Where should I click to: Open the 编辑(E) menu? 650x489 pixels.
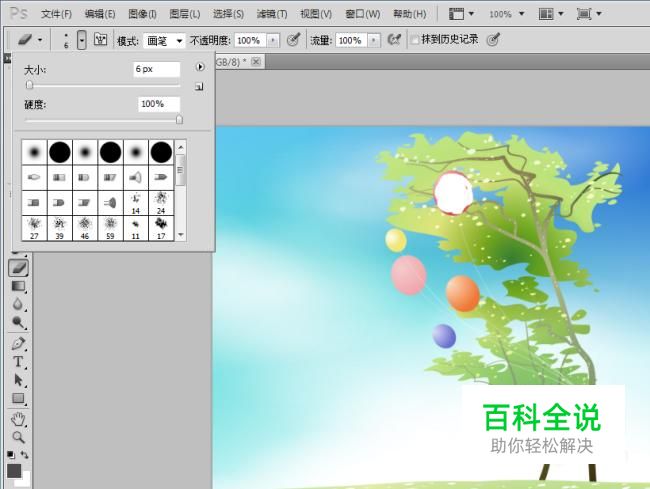pos(100,14)
